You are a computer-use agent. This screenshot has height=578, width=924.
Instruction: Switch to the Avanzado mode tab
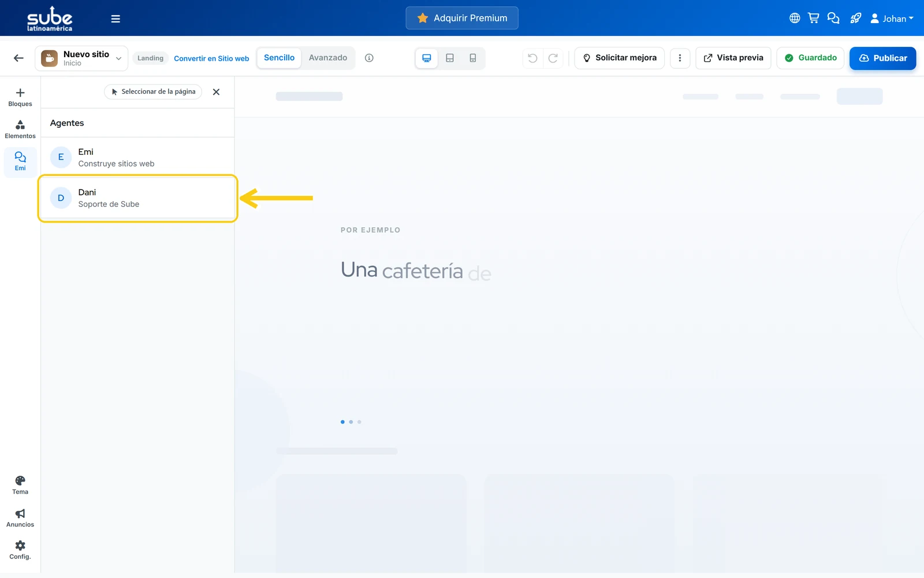tap(328, 58)
